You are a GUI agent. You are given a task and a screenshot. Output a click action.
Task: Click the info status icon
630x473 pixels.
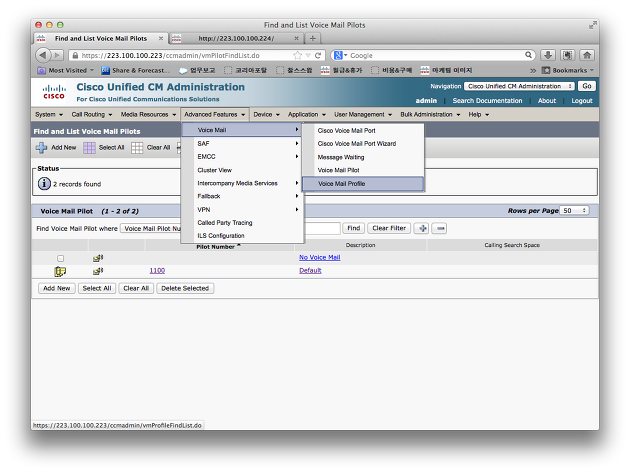pyautogui.click(x=44, y=184)
